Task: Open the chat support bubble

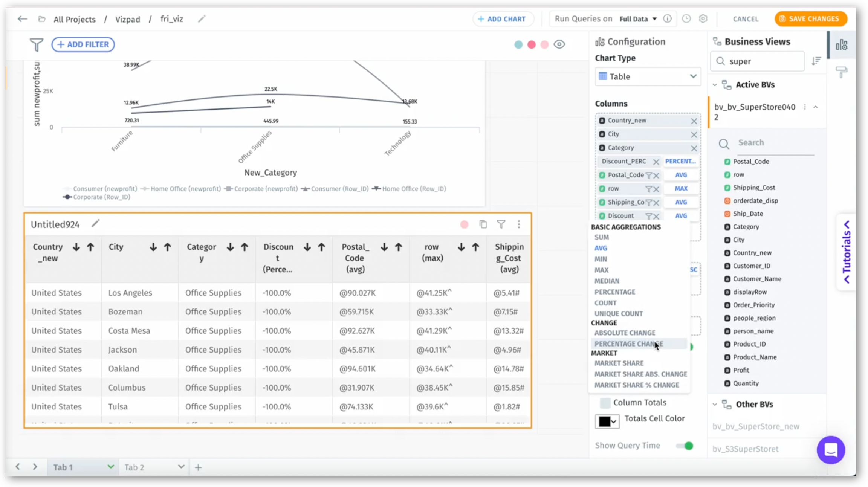Action: [831, 450]
